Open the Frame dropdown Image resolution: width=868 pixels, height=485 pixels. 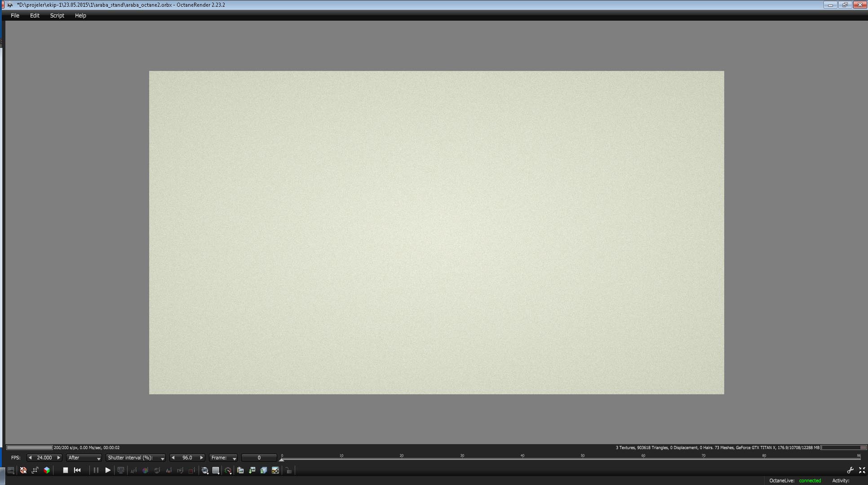click(223, 458)
